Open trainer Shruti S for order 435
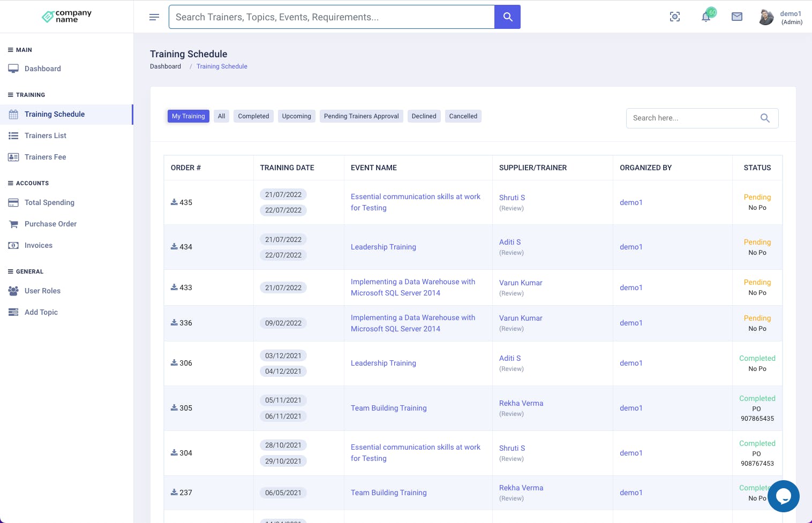 (x=512, y=198)
